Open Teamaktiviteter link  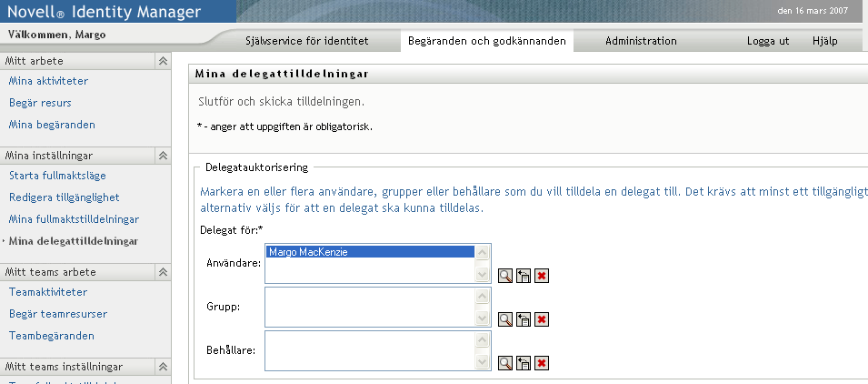(48, 292)
